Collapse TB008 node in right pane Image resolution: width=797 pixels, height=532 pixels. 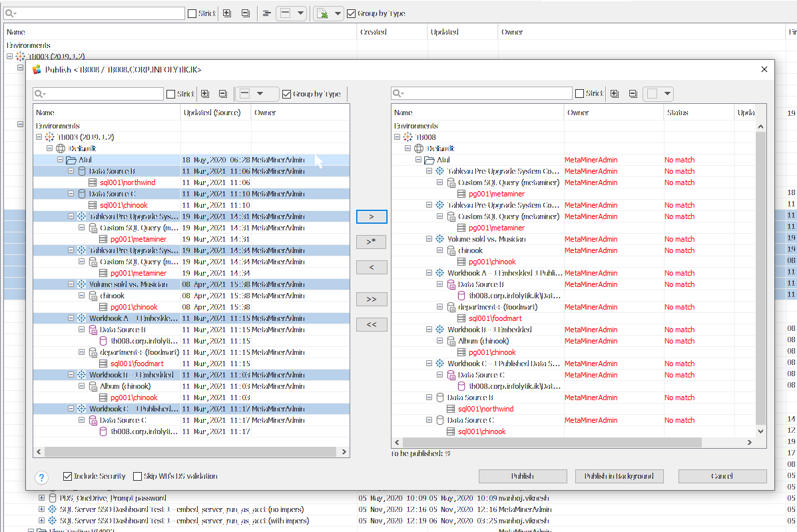pyautogui.click(x=397, y=137)
